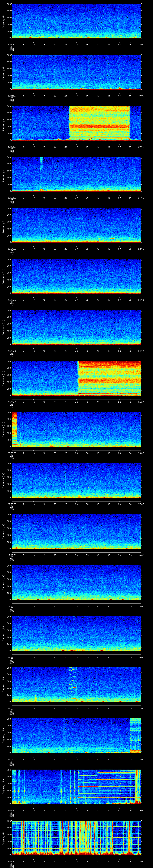153x868 pixels.
Task: Click the 29:00 end time label
Action: click(x=141, y=606)
